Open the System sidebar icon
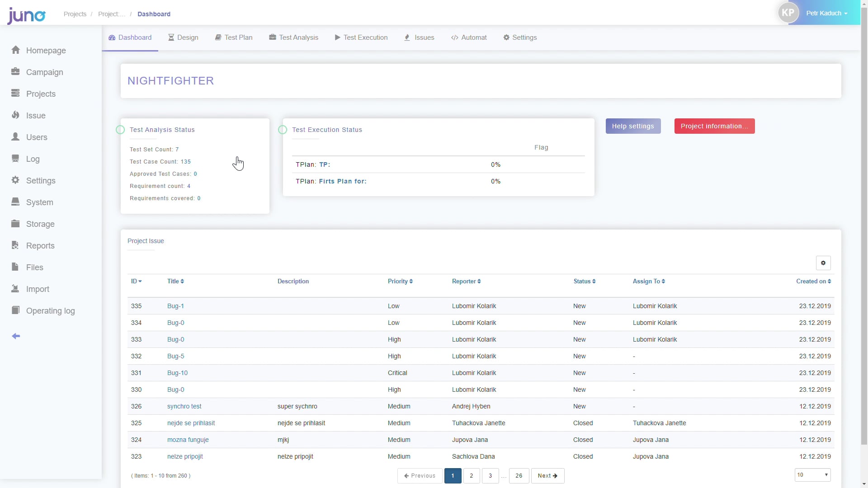The width and height of the screenshot is (868, 488). 16,202
